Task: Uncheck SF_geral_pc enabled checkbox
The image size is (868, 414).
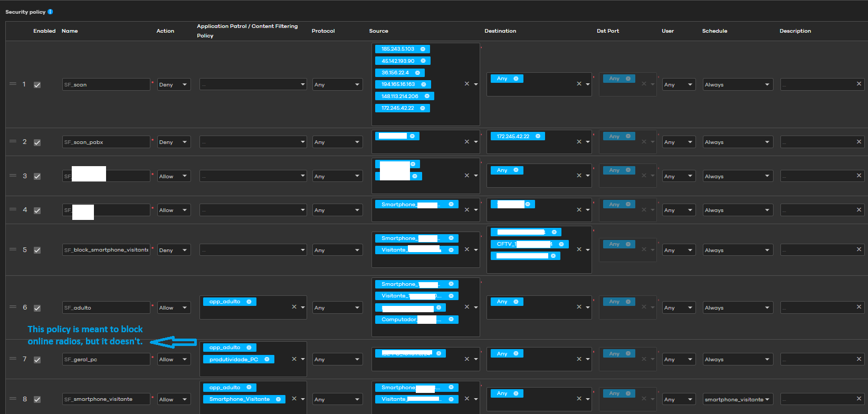Action: 37,360
